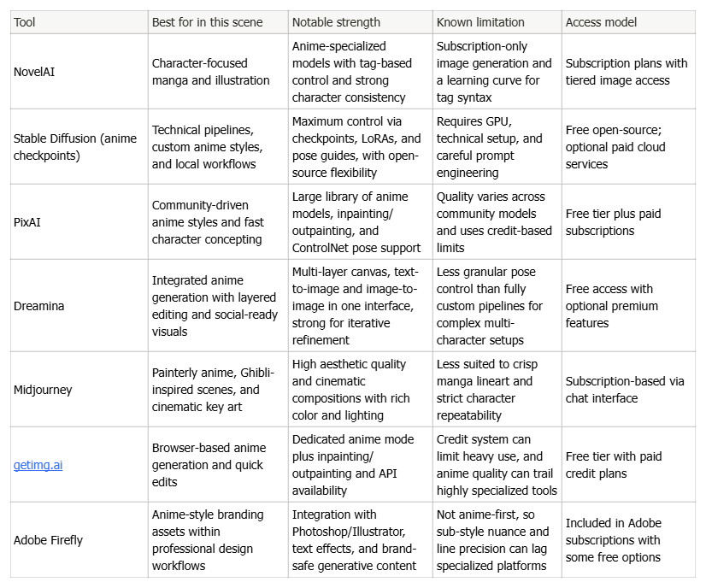Click the NovelAI tool name cell
The image size is (706, 588).
coord(79,72)
